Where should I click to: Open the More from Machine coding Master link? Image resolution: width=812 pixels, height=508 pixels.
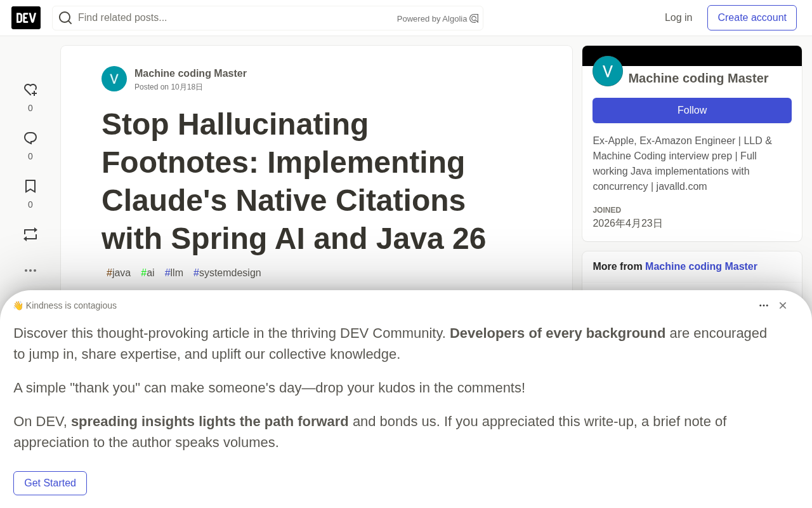(x=701, y=267)
